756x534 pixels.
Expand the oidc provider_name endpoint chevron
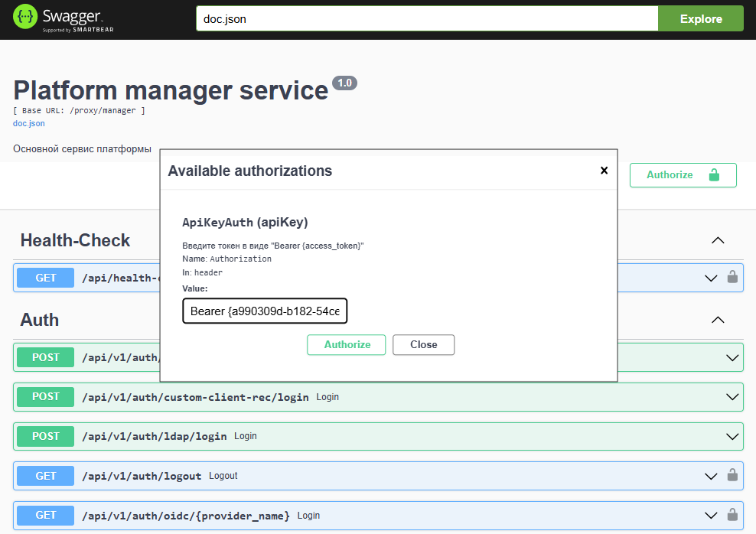711,515
